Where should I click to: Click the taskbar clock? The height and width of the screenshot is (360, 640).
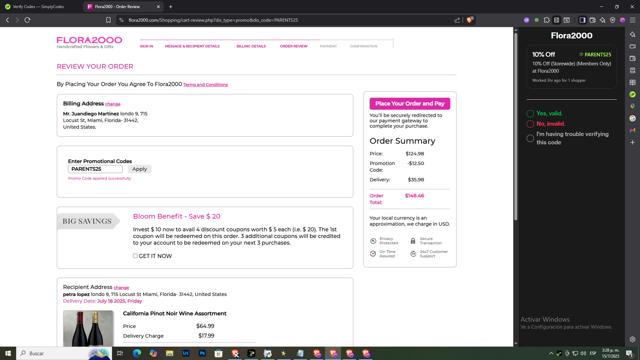(x=610, y=353)
